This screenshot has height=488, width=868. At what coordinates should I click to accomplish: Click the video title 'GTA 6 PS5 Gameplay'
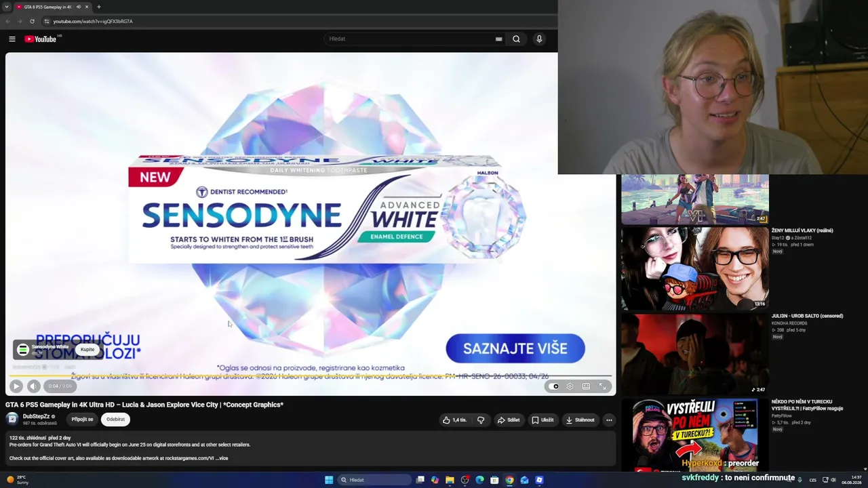click(144, 405)
